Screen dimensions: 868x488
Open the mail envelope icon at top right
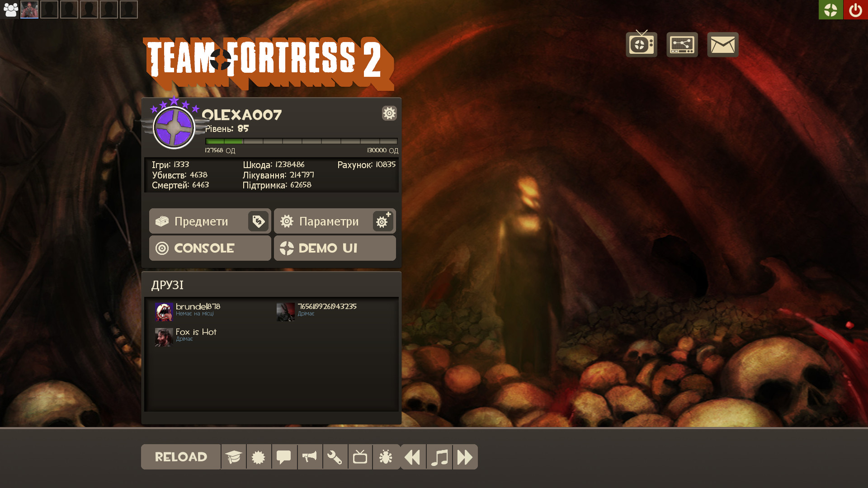[x=722, y=44]
